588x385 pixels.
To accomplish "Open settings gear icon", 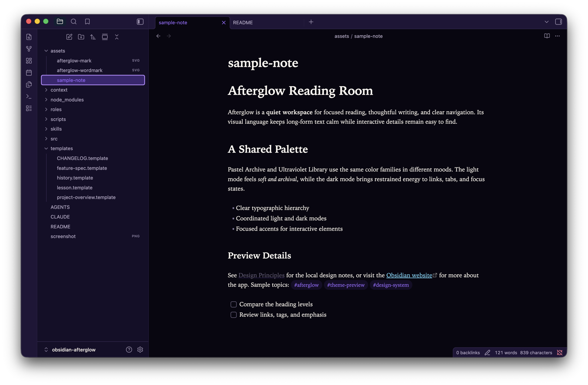I will pos(140,350).
